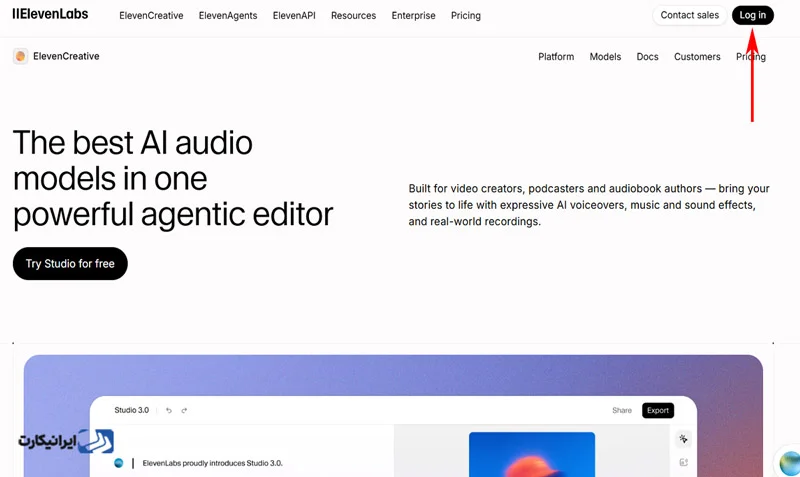Screen dimensions: 800x477
Task: Click Try Studio for free button
Action: (70, 264)
